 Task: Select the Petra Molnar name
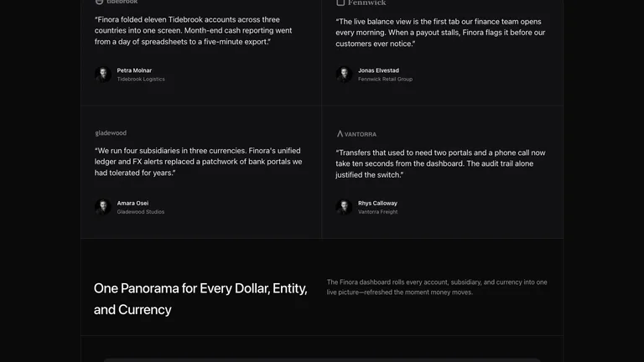(x=134, y=70)
